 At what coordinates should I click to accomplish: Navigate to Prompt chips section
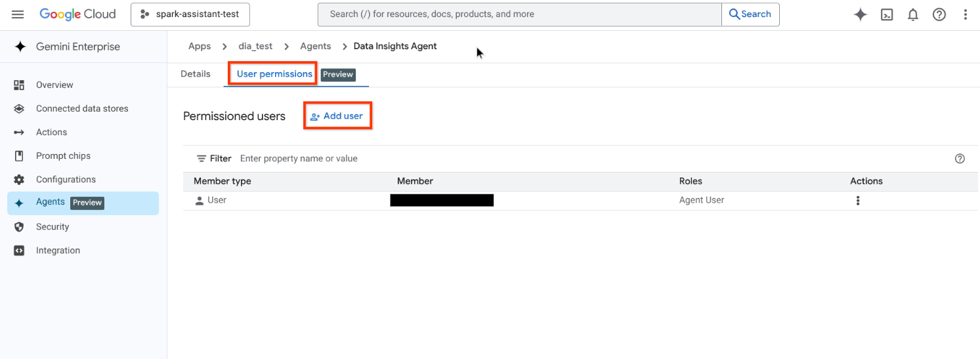point(63,156)
